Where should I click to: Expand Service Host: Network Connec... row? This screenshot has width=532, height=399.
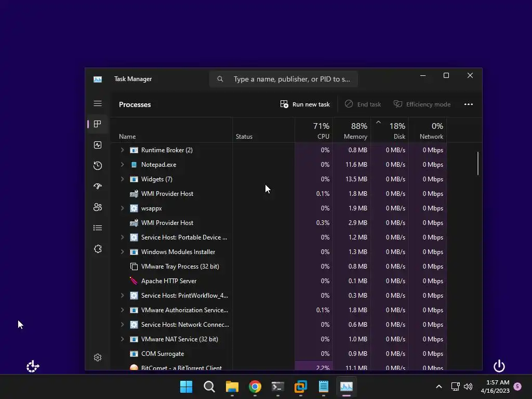pyautogui.click(x=123, y=324)
